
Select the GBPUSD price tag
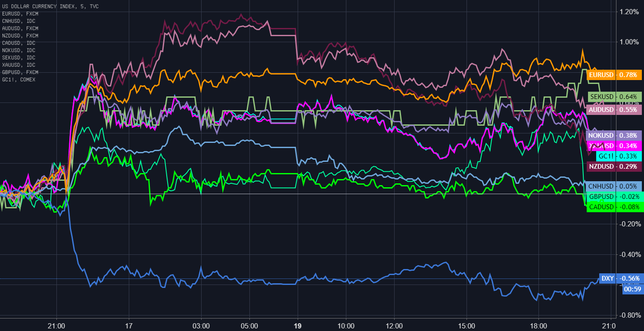pyautogui.click(x=615, y=197)
